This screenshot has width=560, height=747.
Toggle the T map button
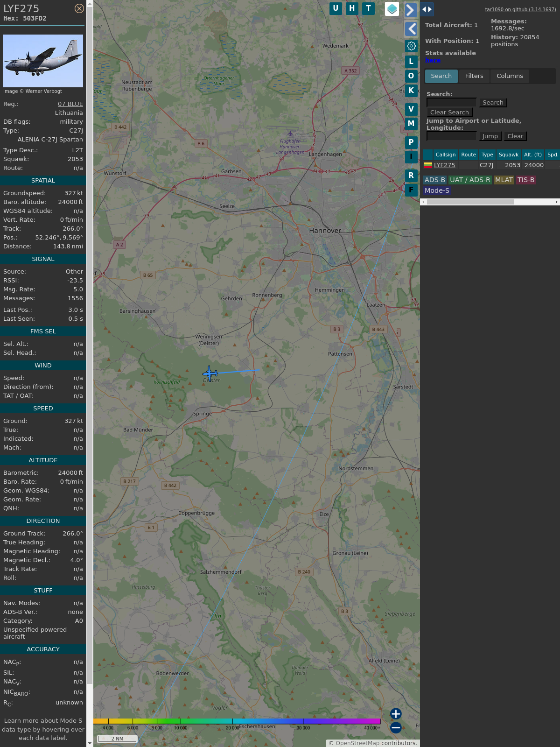tap(369, 8)
